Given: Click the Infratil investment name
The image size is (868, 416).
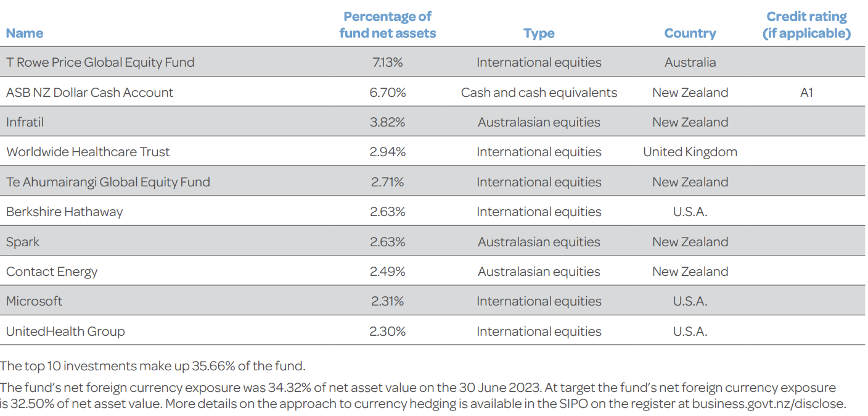Looking at the screenshot, I should point(25,122).
